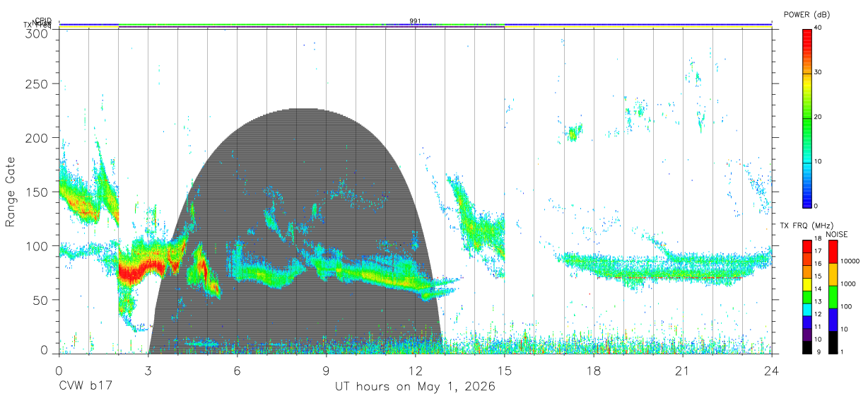Click the 200 tick on Range Gate axis
The image size is (868, 401).
click(36, 138)
